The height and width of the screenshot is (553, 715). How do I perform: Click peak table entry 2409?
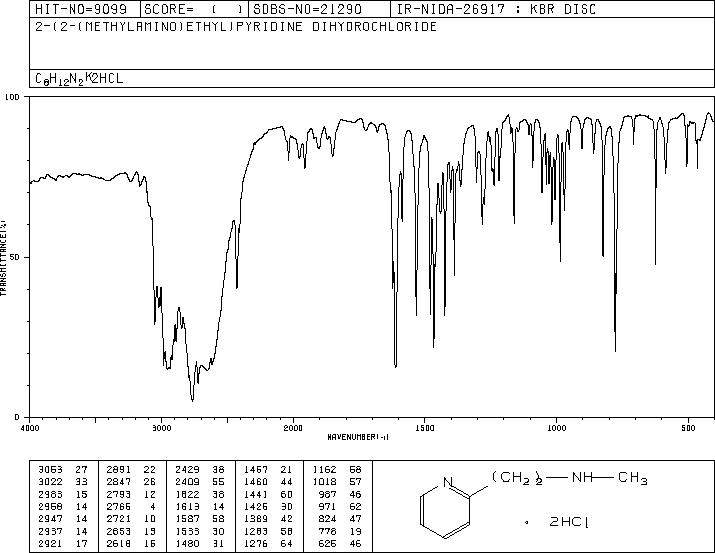point(187,482)
